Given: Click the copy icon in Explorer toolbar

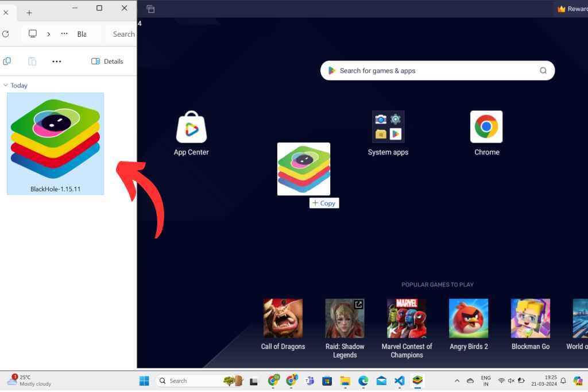Looking at the screenshot, I should point(7,62).
